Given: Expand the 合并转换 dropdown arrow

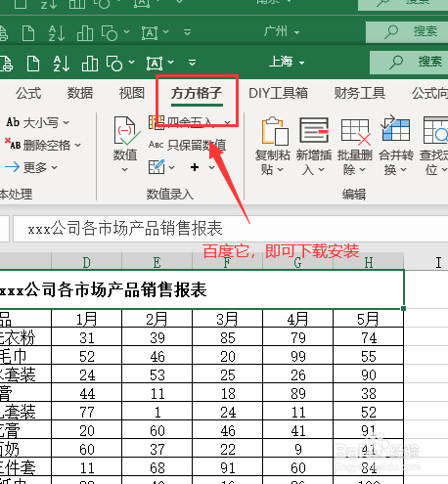Looking at the screenshot, I should point(403,169).
